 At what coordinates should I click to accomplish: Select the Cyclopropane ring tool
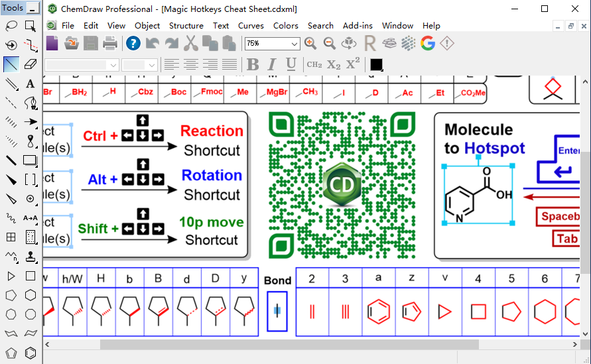pyautogui.click(x=11, y=276)
